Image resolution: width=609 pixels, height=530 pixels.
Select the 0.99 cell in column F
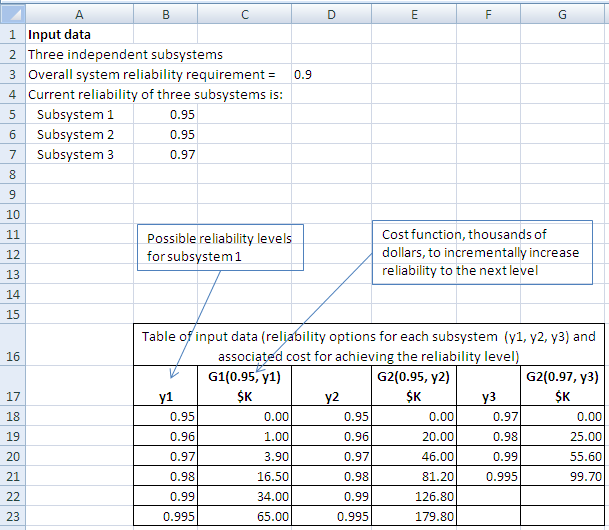coord(488,456)
